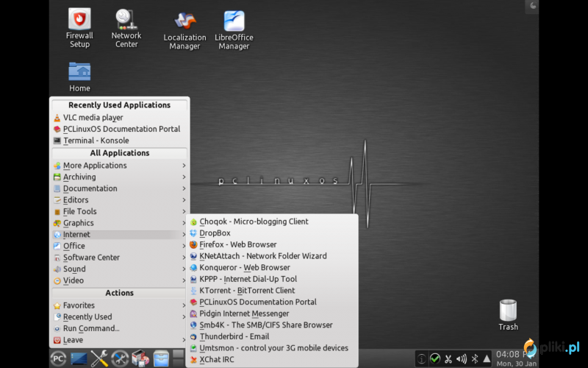This screenshot has width=588, height=368.
Task: Open Firewall Setup desktop icon
Action: (x=79, y=28)
